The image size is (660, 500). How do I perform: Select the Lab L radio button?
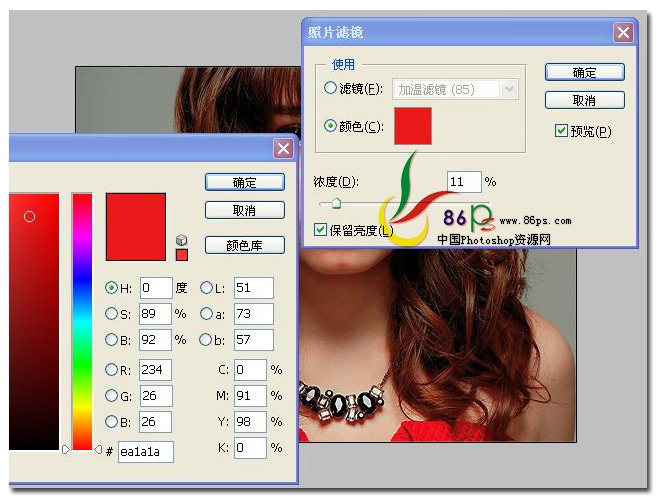tap(206, 287)
